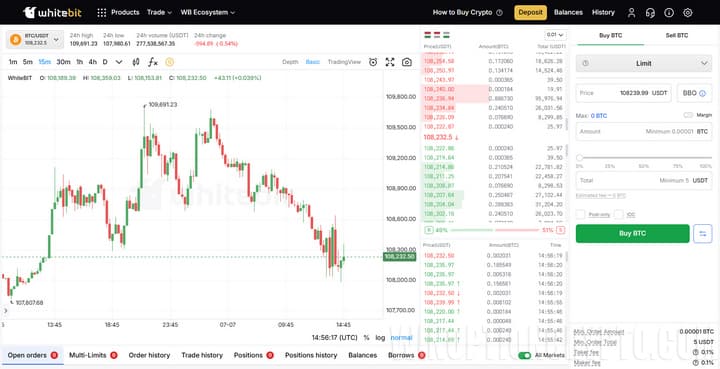Enter fullscreen chart mode
Screen dimensions: 720x369
(x=390, y=62)
